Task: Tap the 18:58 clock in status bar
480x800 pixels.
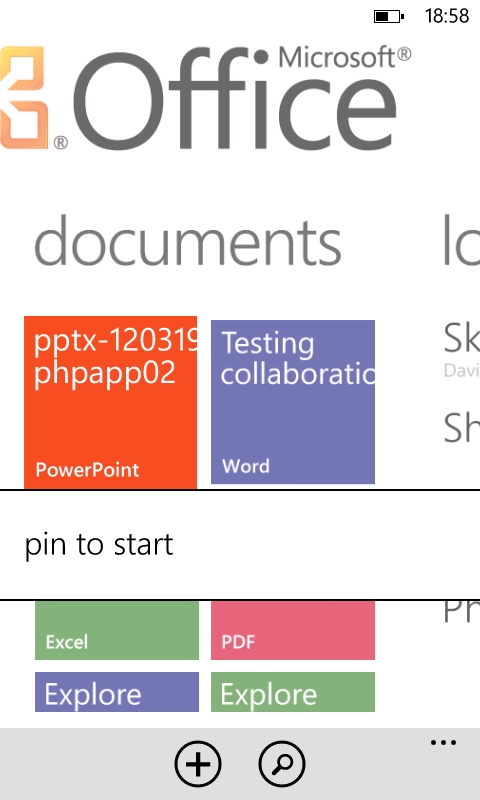Action: (x=447, y=16)
